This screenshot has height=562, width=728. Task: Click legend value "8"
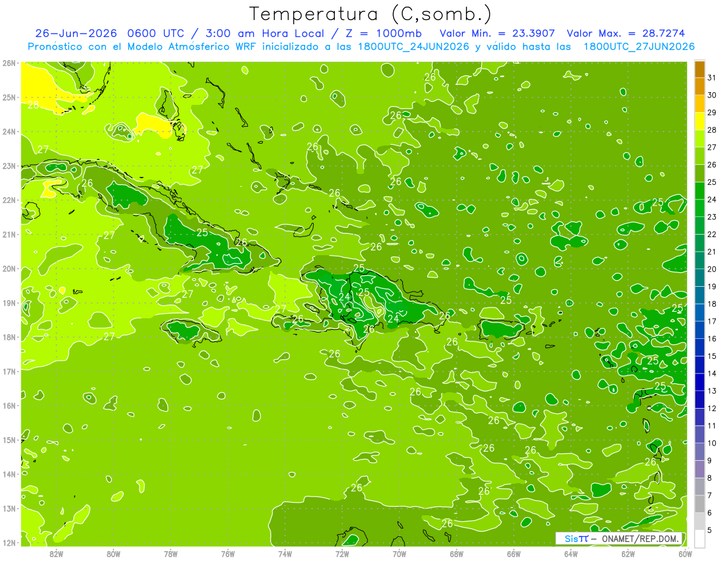point(709,478)
